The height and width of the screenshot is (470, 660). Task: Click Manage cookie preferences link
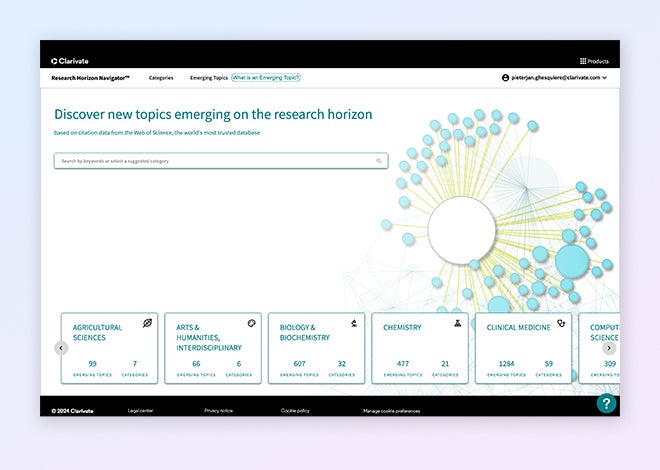coord(391,411)
